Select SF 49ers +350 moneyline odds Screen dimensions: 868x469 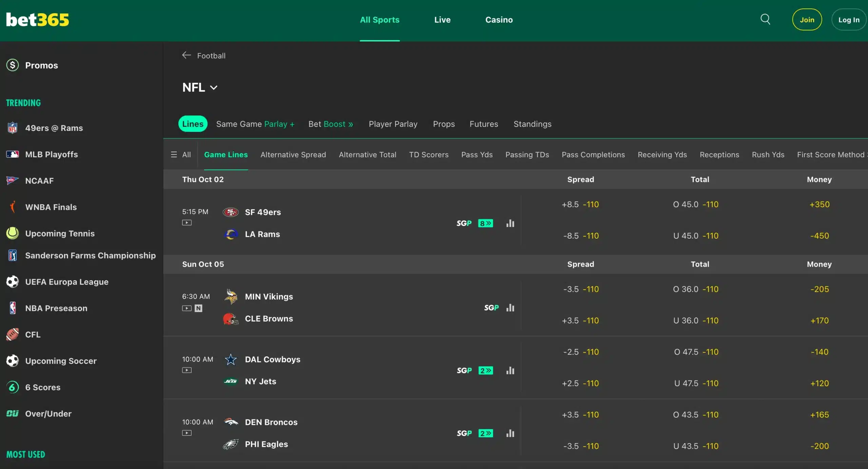[x=819, y=204]
